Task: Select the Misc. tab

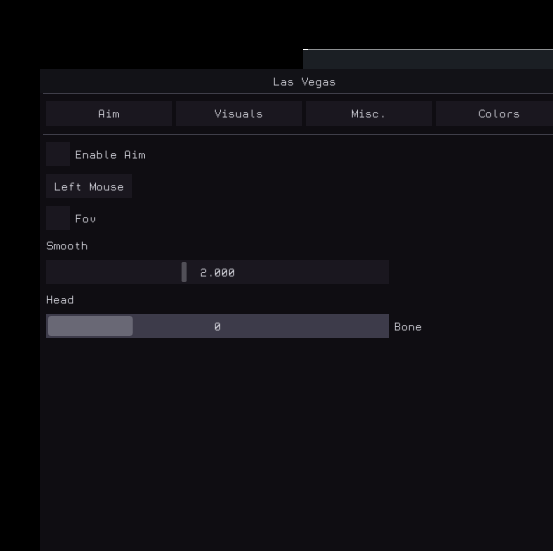Action: coord(369,114)
